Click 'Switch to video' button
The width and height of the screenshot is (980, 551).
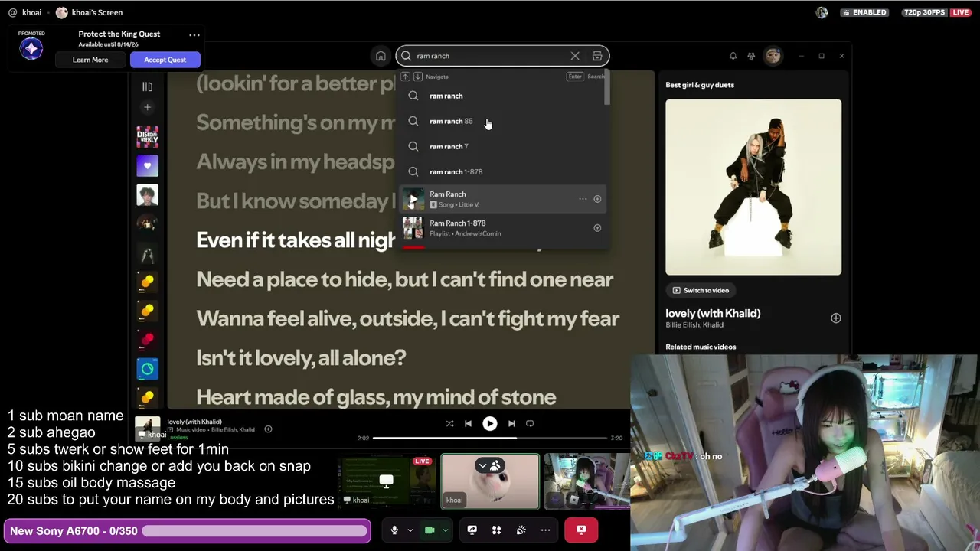700,291
